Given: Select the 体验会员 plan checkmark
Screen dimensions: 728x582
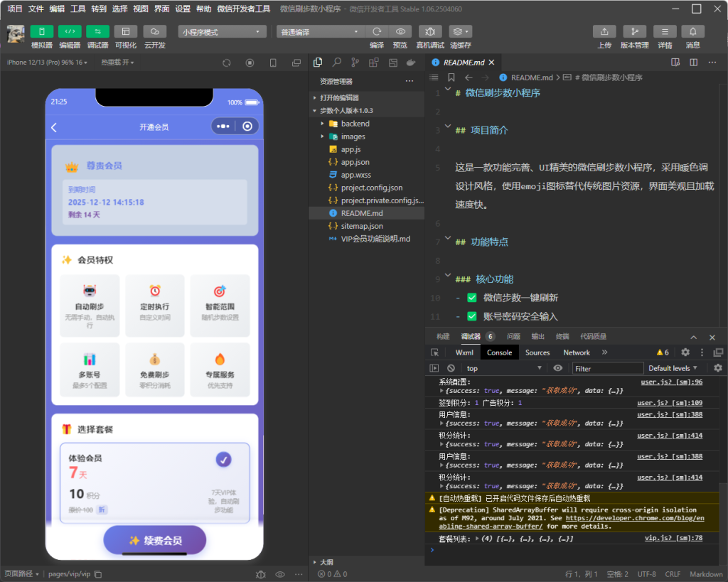Looking at the screenshot, I should click(x=223, y=460).
